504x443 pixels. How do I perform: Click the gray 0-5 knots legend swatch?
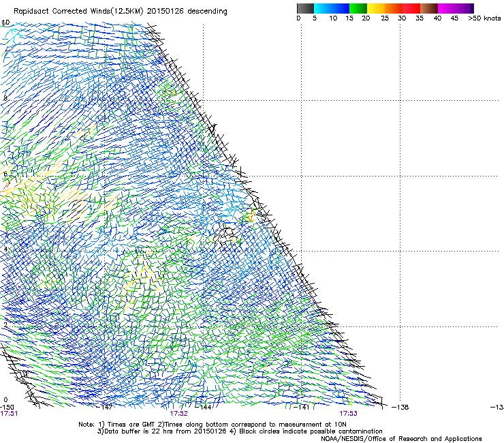pyautogui.click(x=305, y=8)
